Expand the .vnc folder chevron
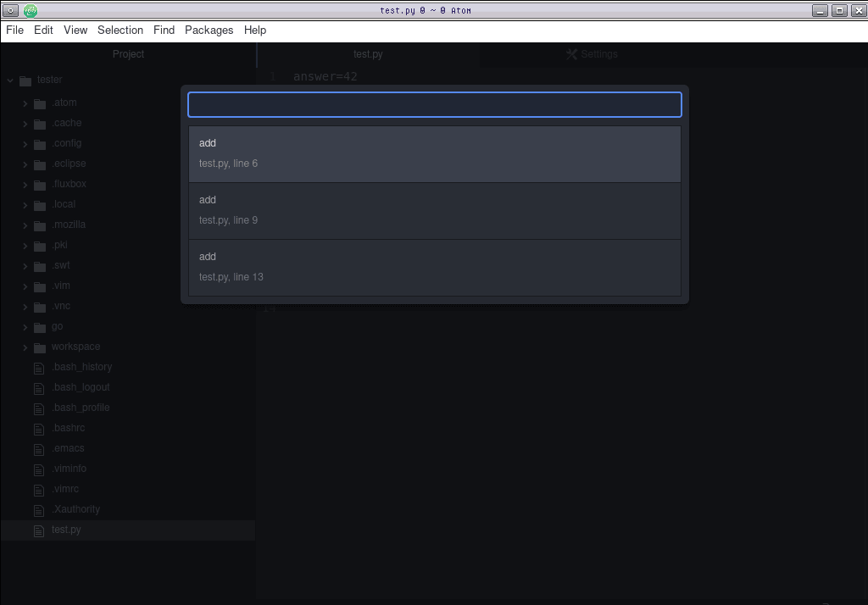This screenshot has width=868, height=605. coord(25,307)
